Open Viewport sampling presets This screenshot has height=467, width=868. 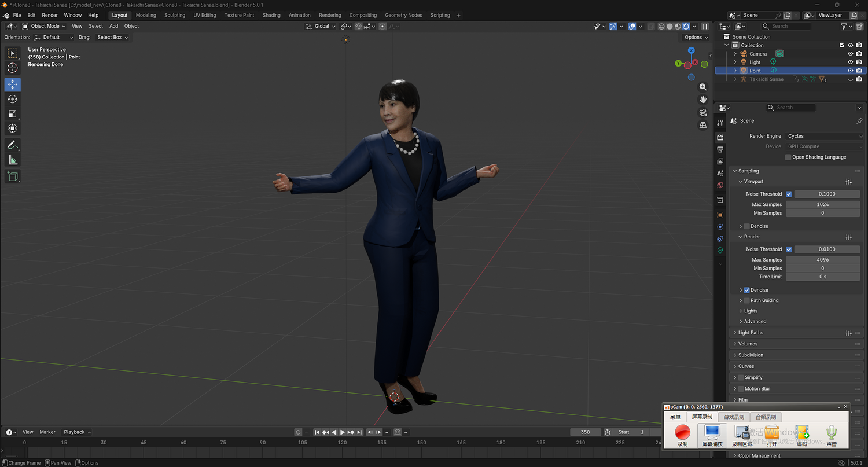(848, 182)
